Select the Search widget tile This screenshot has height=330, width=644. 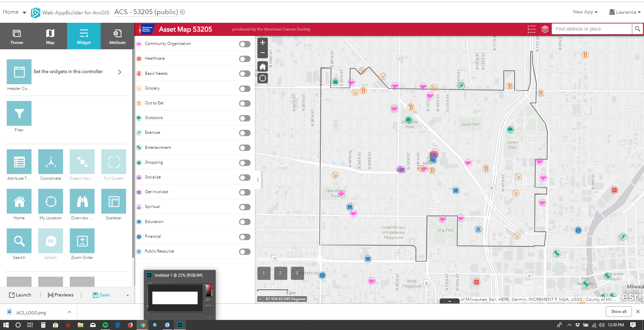[19, 241]
